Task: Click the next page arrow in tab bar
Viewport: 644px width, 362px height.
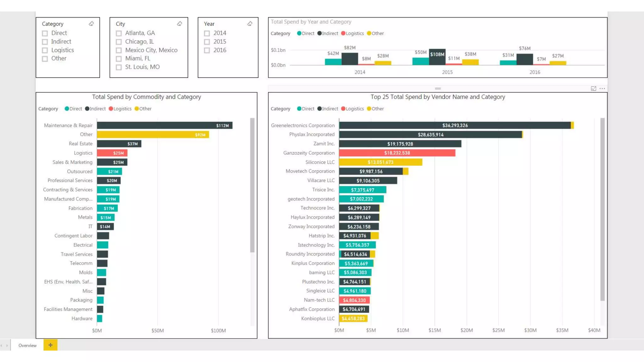Action: coord(7,345)
